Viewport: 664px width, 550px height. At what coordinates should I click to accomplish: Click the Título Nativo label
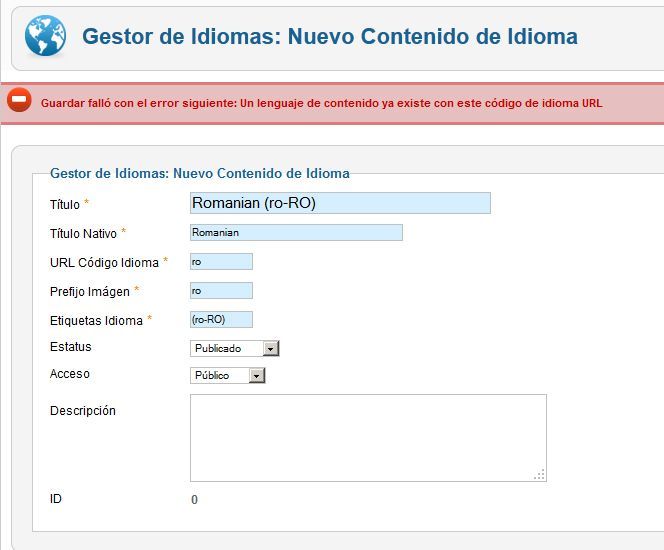(x=83, y=234)
